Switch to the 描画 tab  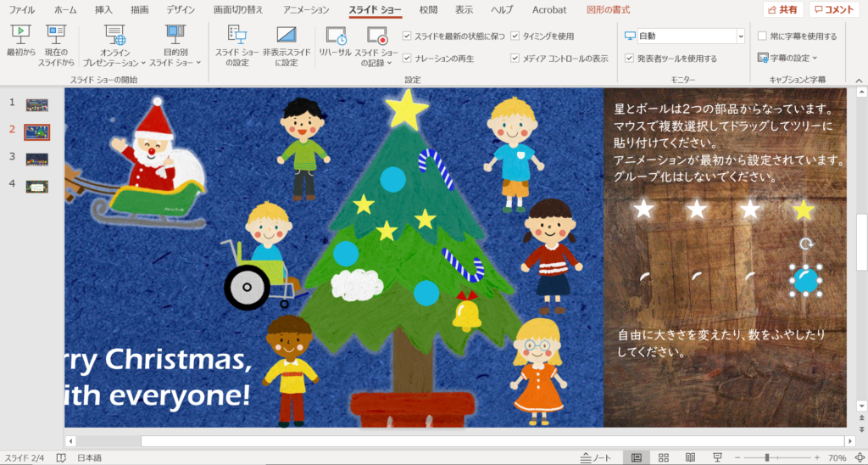(139, 9)
